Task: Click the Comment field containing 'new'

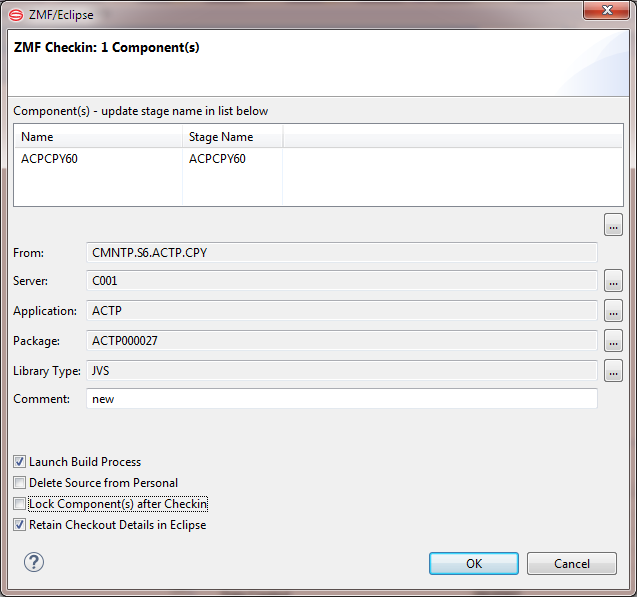Action: [x=342, y=399]
